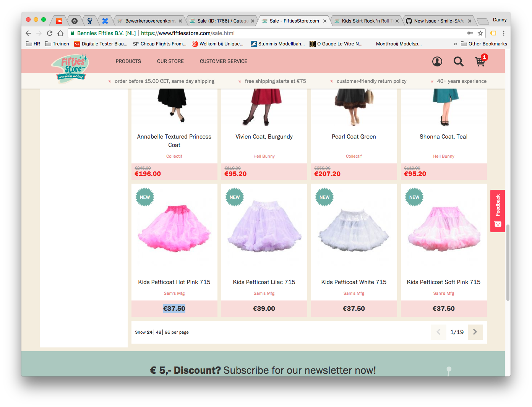Screen dimensions: 532x407
Task: Show 24 products per page
Action: click(149, 332)
